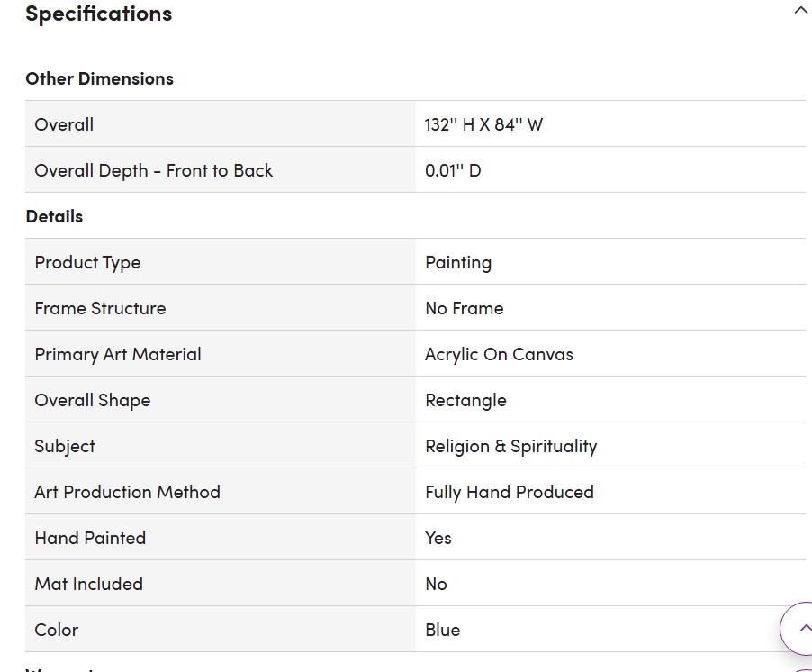Select the Acrylic On Canvas value
This screenshot has height=672, width=812.
click(499, 354)
